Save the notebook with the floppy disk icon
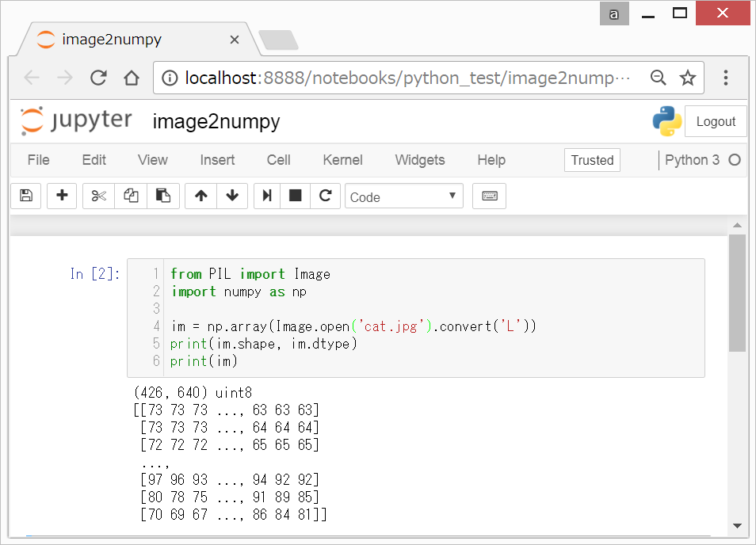This screenshot has width=756, height=545. 25,196
